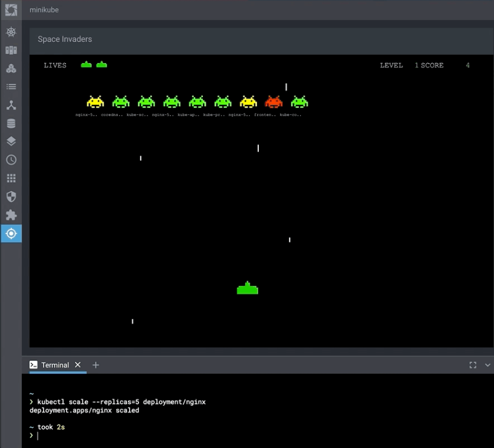The width and height of the screenshot is (494, 448).
Task: Open the Custom Resources puzzle icon
Action: tap(11, 215)
